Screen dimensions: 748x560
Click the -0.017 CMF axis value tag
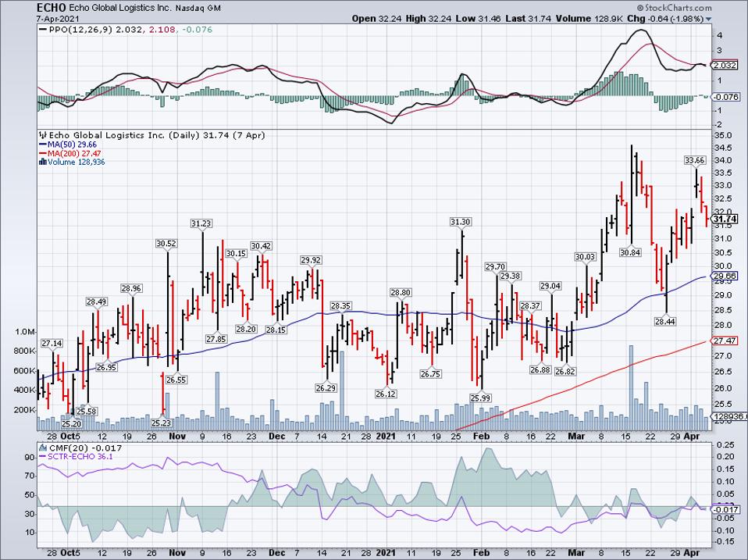[x=725, y=509]
